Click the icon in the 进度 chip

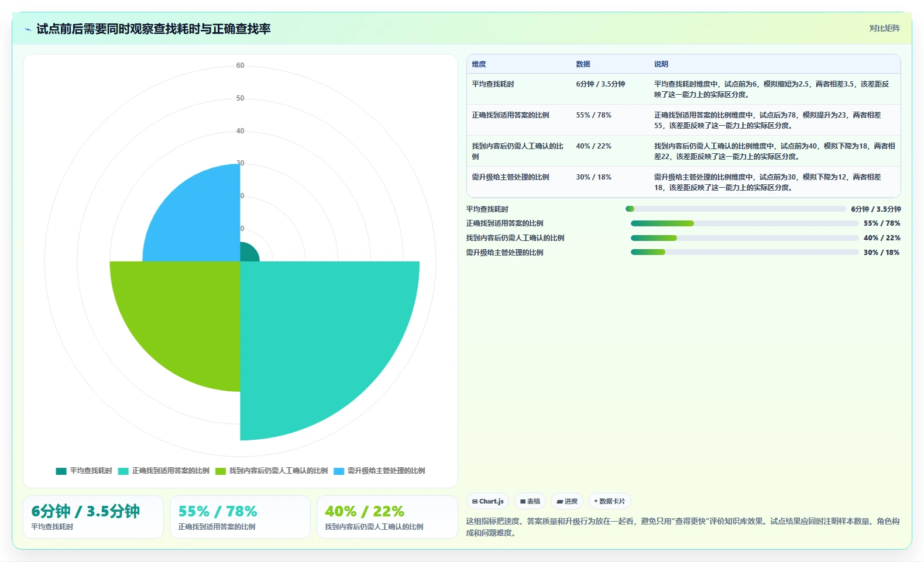(560, 501)
